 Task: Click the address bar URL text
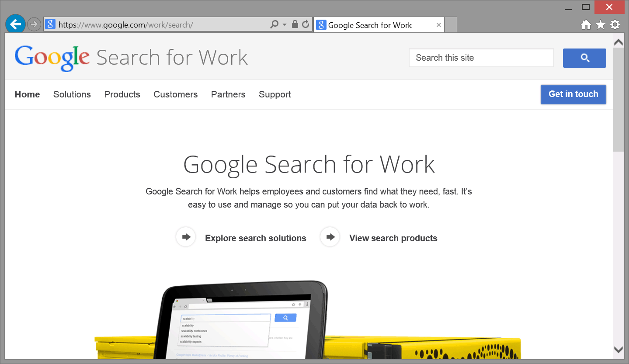coord(126,25)
